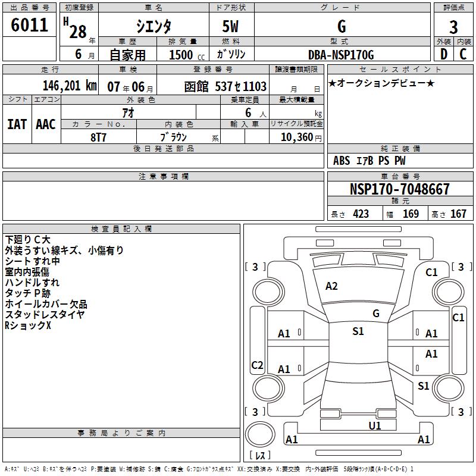476x476 pixels.
Task: Select height value 167
Action: [x=458, y=214]
